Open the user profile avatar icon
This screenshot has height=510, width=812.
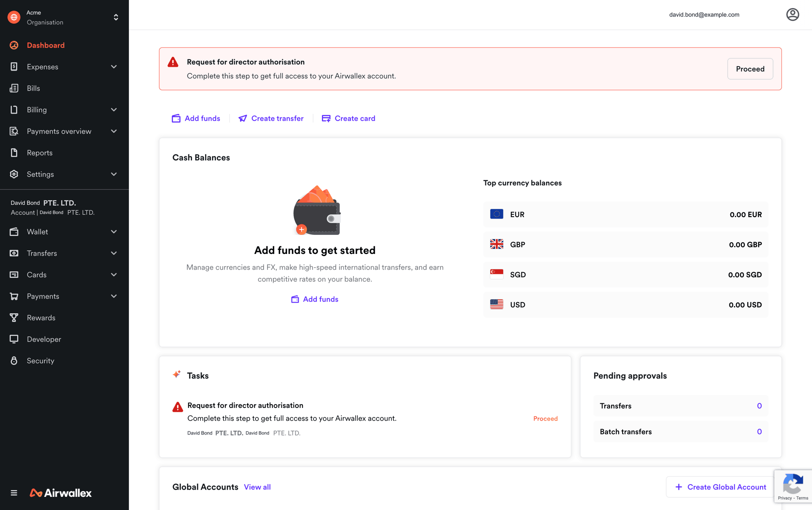[793, 14]
